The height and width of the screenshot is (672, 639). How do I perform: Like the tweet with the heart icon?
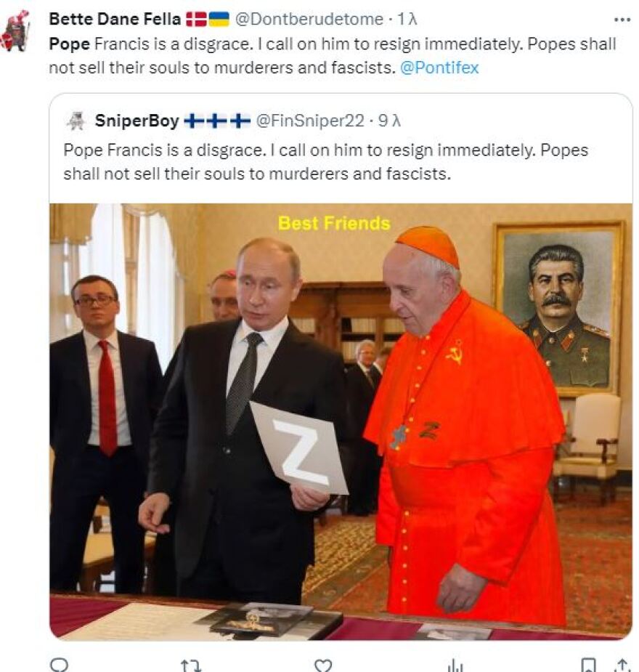323,665
